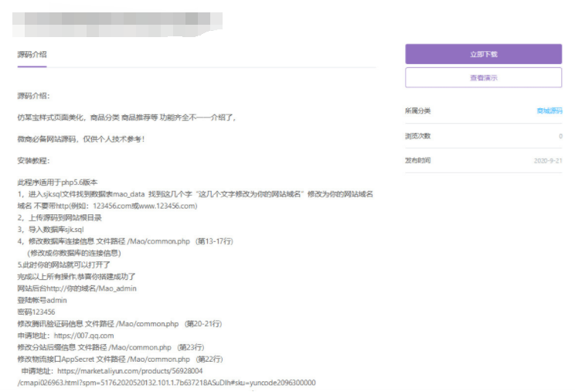
Task: Select the 源码介绍 tab
Action: tap(32, 54)
